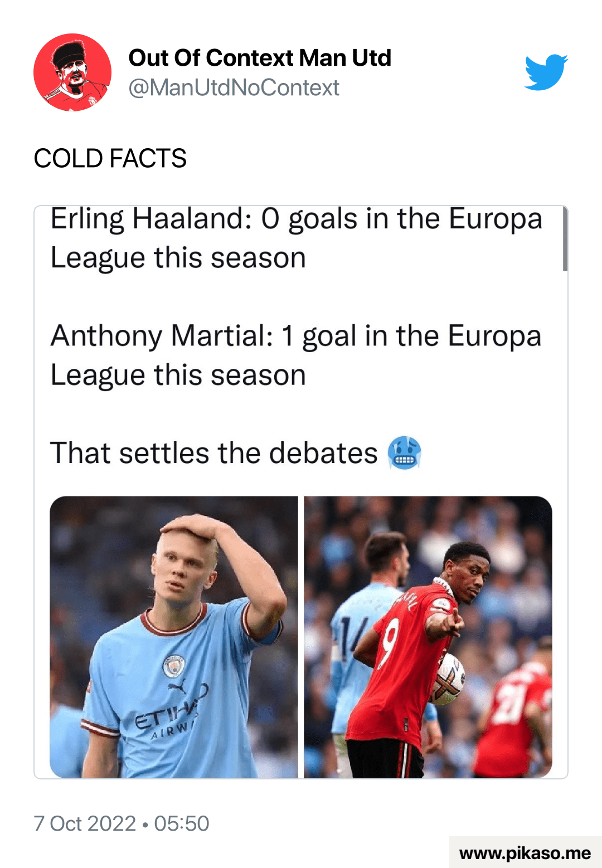Select the COLD FACTS tweet text
This screenshot has height=868, width=602.
tap(110, 158)
